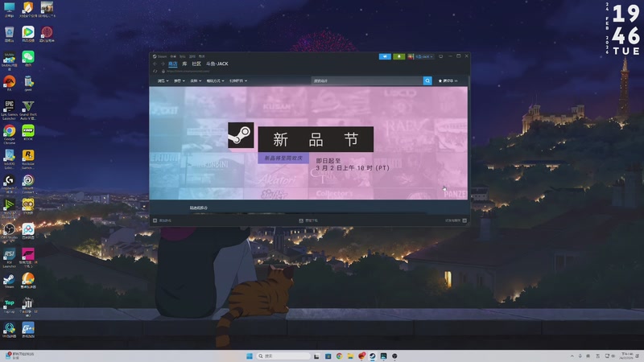This screenshot has width=644, height=362.
Task: Open the 新品节 sale banner image
Action: pyautogui.click(x=308, y=143)
